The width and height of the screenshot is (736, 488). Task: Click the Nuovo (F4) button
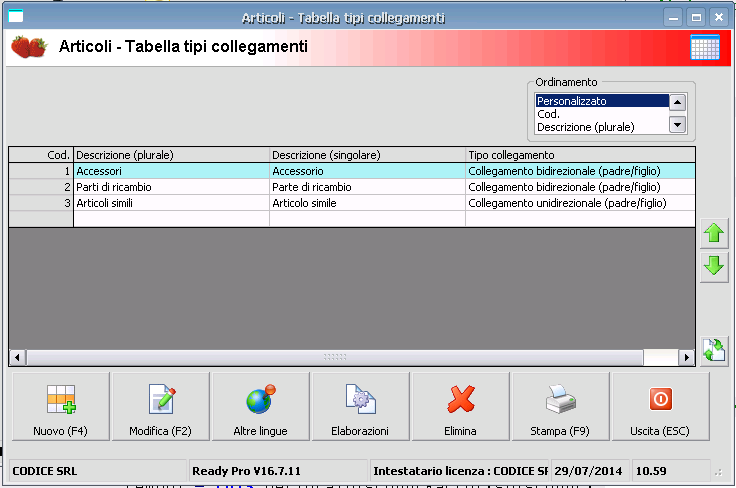pos(61,407)
